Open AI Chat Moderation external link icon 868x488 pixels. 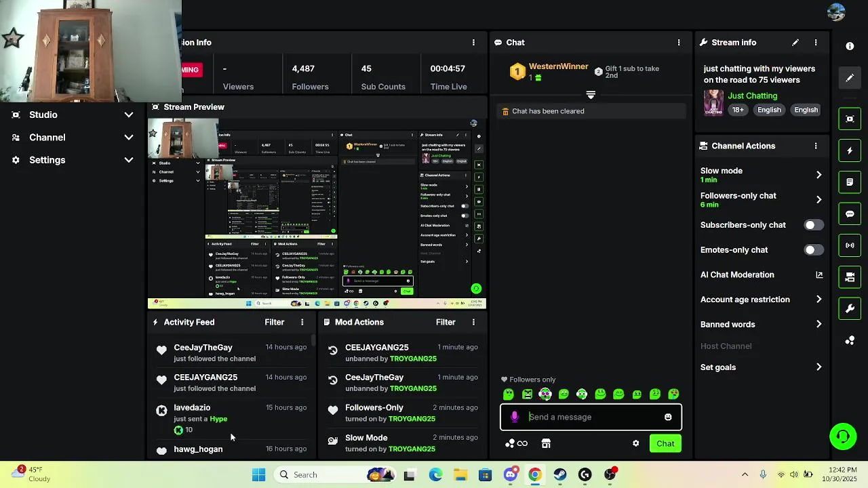819,274
